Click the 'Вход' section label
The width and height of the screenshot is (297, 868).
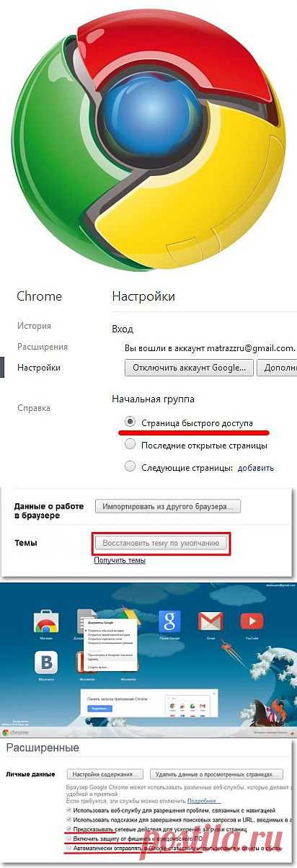coord(123,329)
